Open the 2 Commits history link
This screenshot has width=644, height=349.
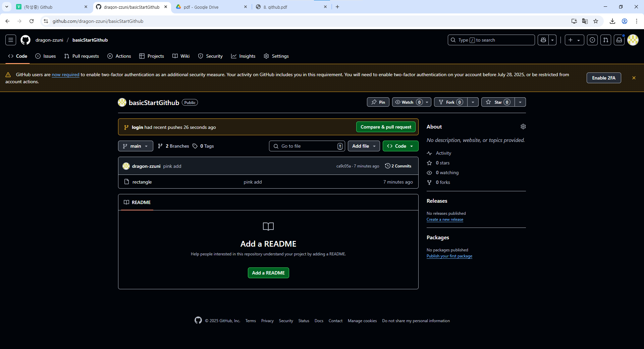[398, 166]
